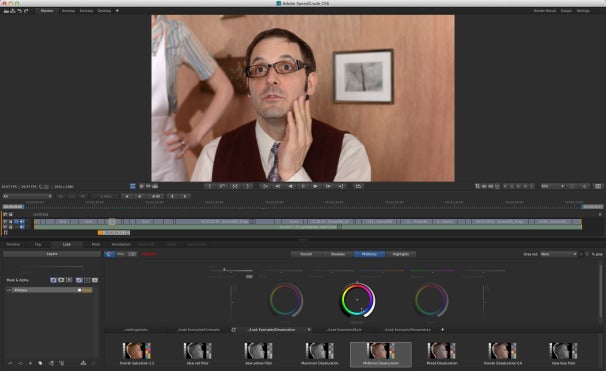Select the Overall tonal range tab
Viewport: 606px width, 371px height.
tap(306, 254)
